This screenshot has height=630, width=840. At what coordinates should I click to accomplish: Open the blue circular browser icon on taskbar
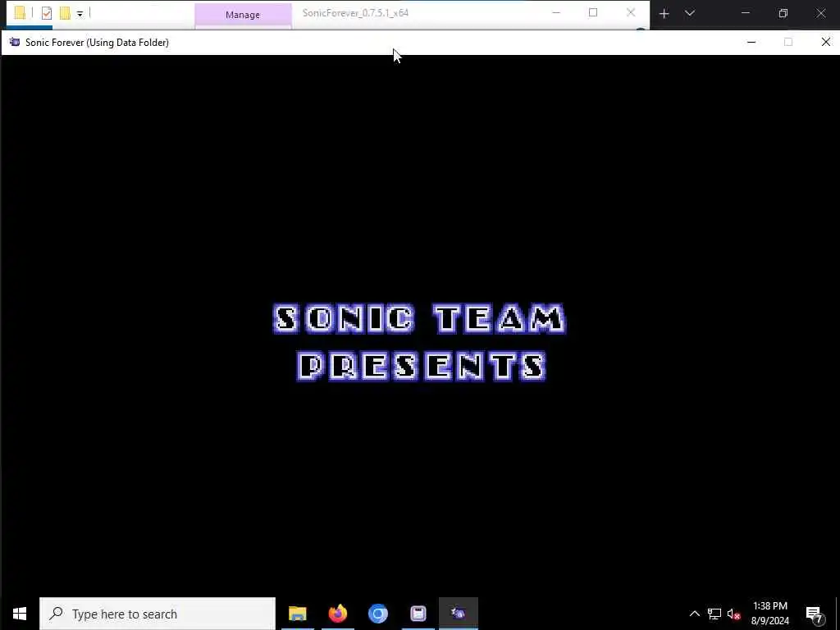(x=377, y=614)
